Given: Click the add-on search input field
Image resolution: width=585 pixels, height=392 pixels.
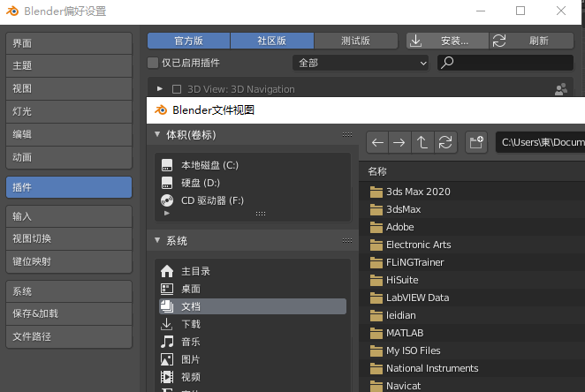Looking at the screenshot, I should click(505, 63).
